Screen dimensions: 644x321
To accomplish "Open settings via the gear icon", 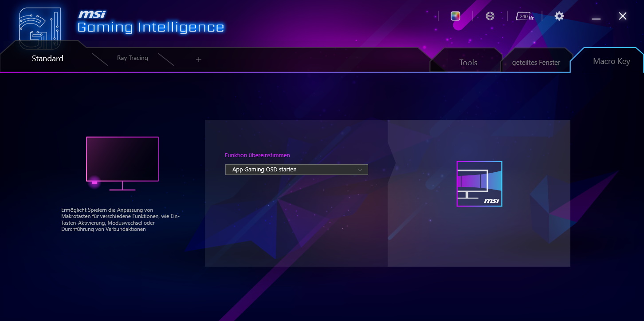I will coord(559,16).
